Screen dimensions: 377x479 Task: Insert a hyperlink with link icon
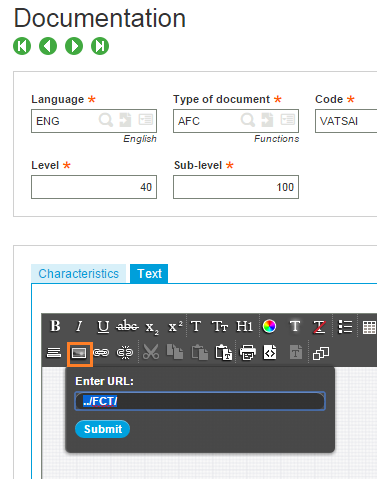point(101,352)
